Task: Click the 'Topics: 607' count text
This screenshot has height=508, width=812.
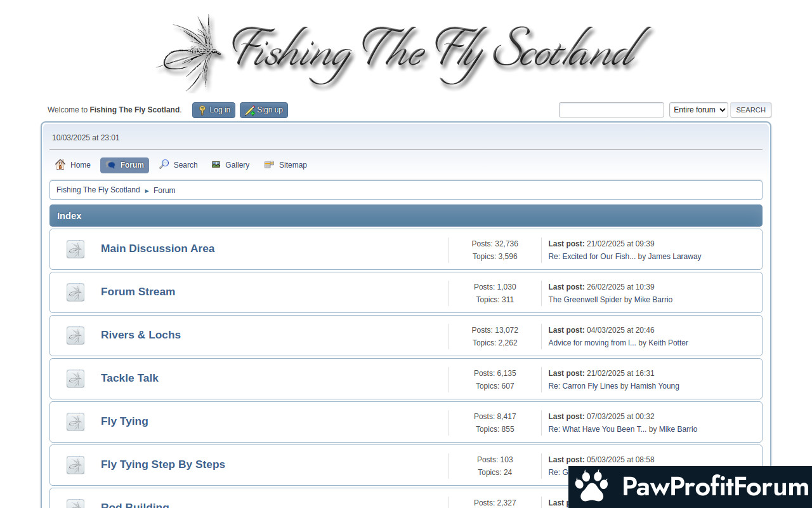Action: point(495,386)
